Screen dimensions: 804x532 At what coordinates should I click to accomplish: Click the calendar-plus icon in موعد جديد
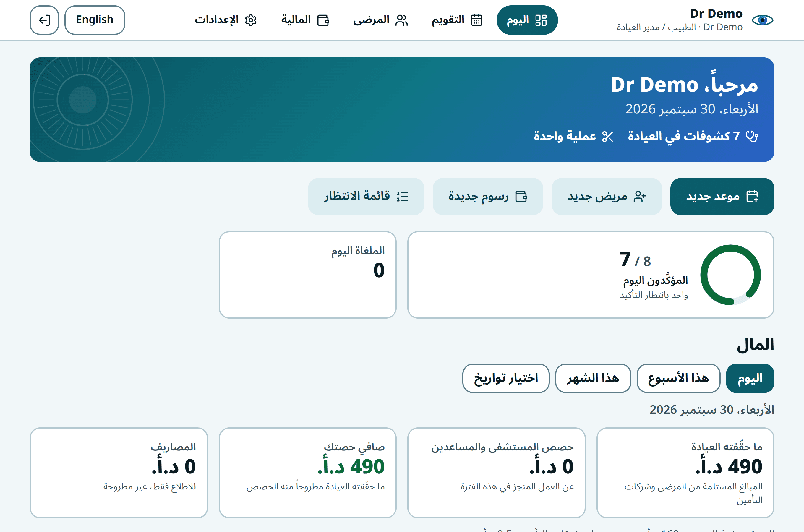tap(753, 197)
